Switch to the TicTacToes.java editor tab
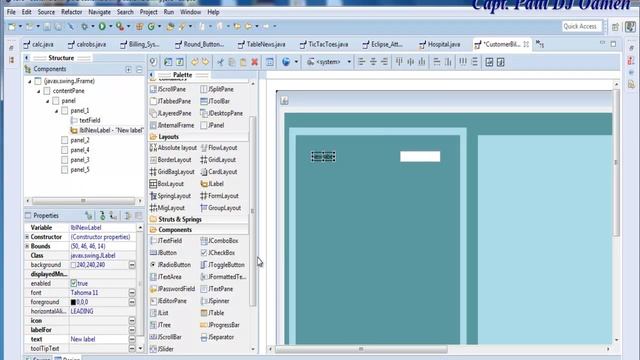Screen dimensions: 640x360 pyautogui.click(x=324, y=44)
